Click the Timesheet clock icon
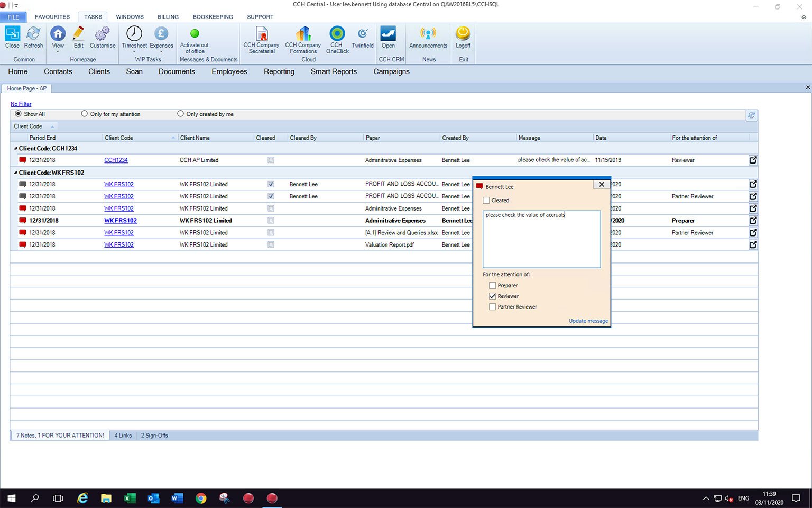The height and width of the screenshot is (508, 812). click(134, 34)
